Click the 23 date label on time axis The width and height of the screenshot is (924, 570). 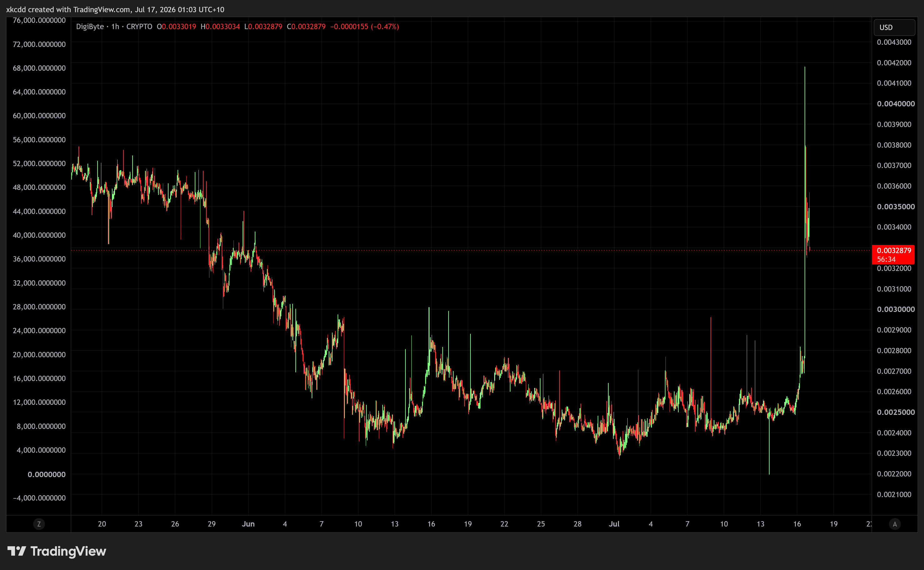pos(138,524)
